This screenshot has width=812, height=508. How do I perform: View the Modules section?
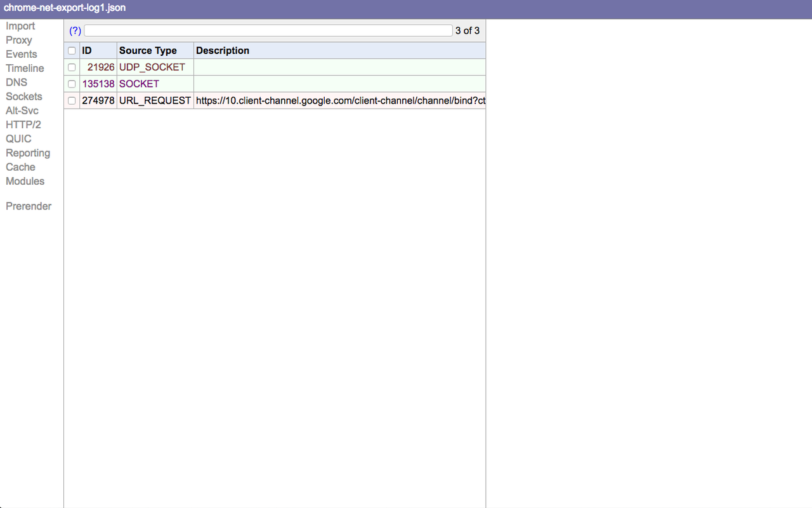click(25, 181)
